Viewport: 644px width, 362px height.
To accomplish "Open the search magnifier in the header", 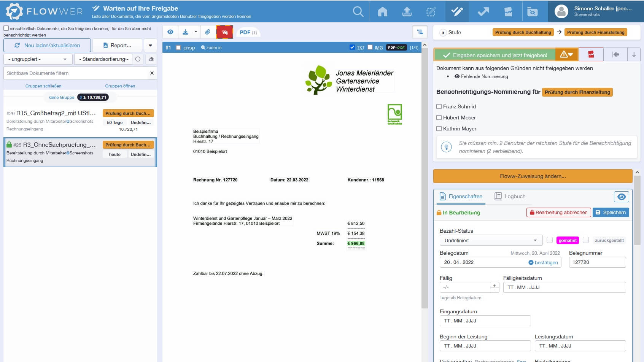I will pyautogui.click(x=358, y=11).
